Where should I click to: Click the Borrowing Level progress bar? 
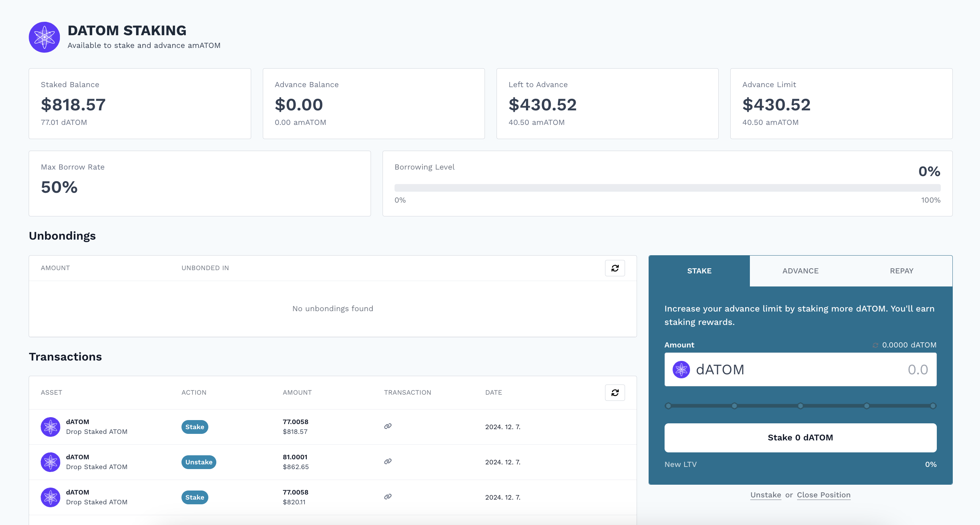pos(667,188)
